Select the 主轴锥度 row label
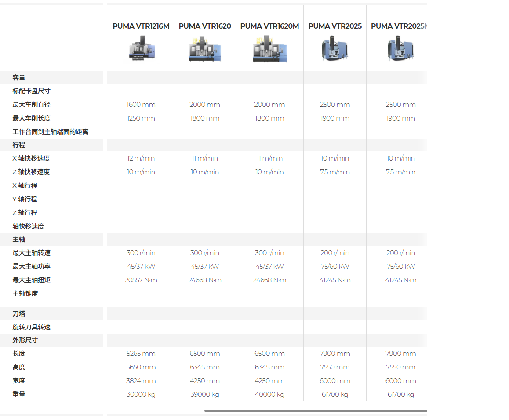 25,294
